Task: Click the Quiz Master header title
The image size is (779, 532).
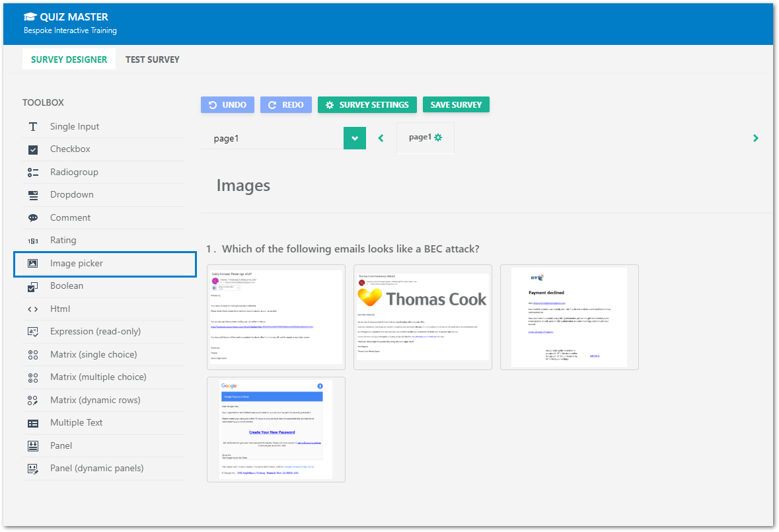Action: pyautogui.click(x=74, y=17)
